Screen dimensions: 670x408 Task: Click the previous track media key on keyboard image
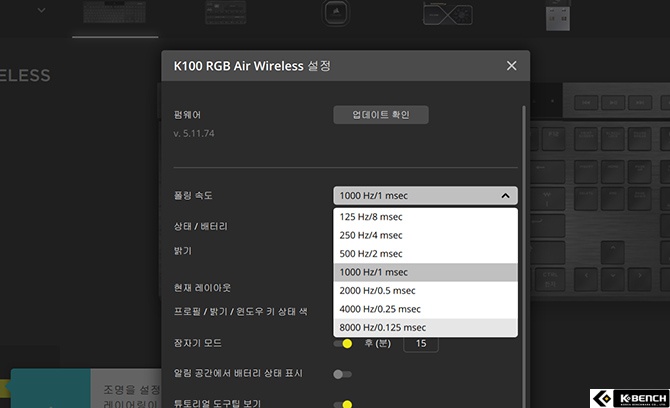(586, 103)
